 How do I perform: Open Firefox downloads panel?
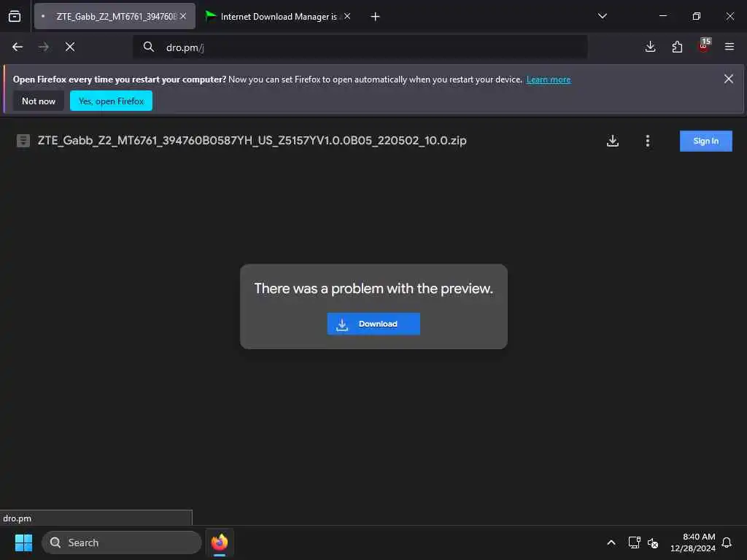click(x=650, y=47)
